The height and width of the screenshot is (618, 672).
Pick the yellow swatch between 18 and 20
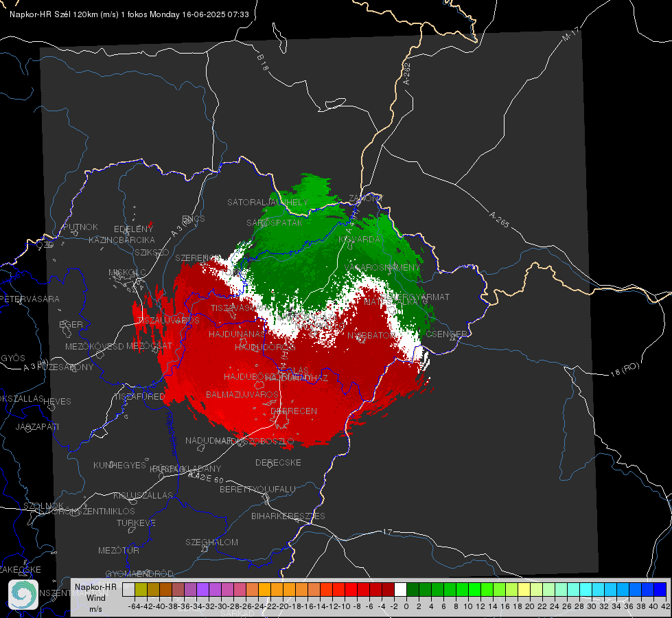click(524, 590)
